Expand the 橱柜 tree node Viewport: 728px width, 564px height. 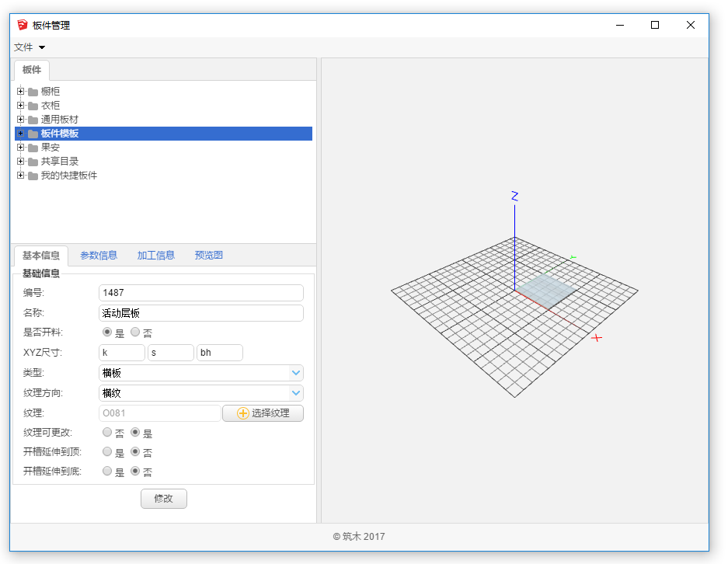point(20,92)
